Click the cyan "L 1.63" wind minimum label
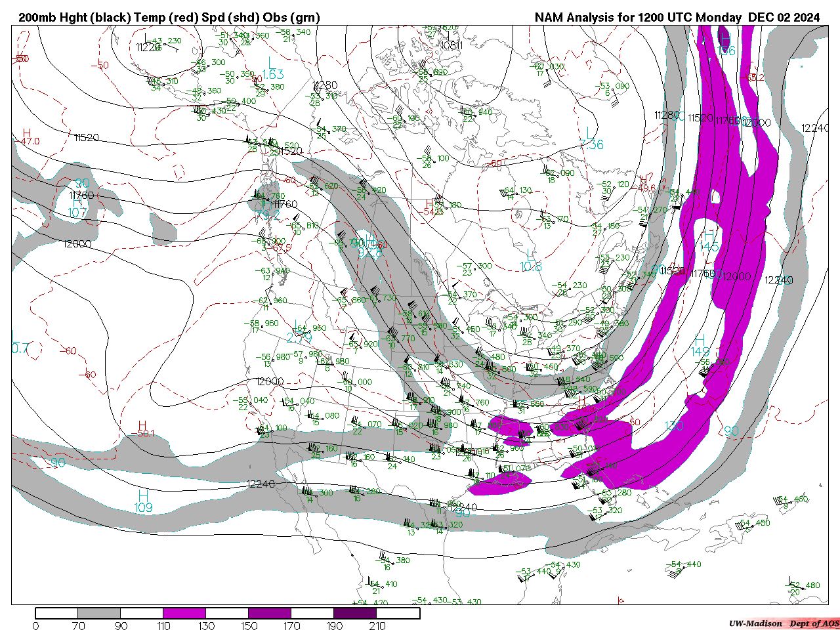840x630 pixels. tap(272, 68)
